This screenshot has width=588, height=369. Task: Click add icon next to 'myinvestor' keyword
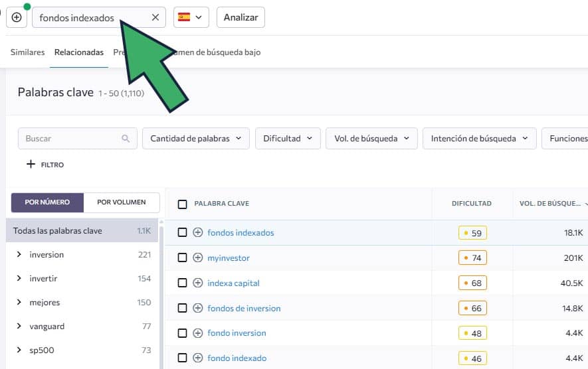click(x=197, y=258)
